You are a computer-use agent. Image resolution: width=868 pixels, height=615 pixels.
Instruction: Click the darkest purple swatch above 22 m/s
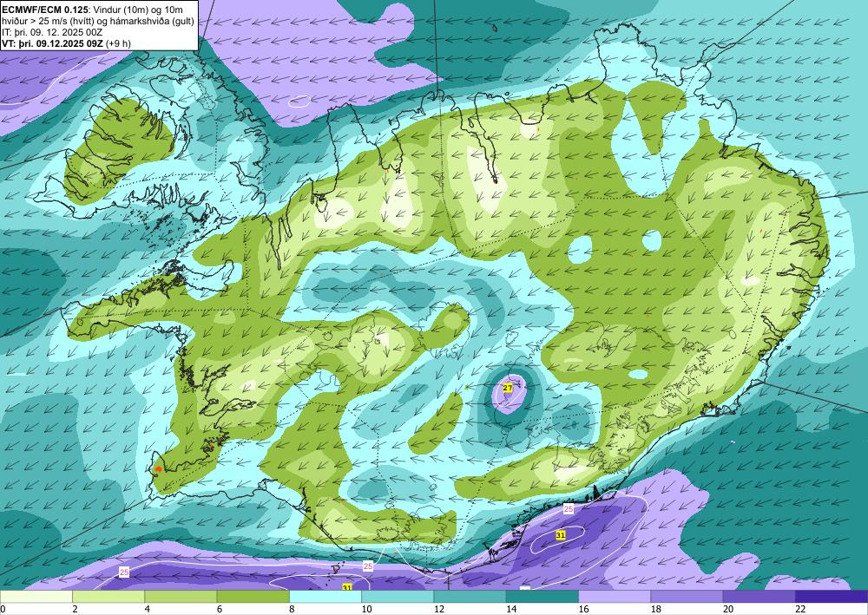[832, 597]
